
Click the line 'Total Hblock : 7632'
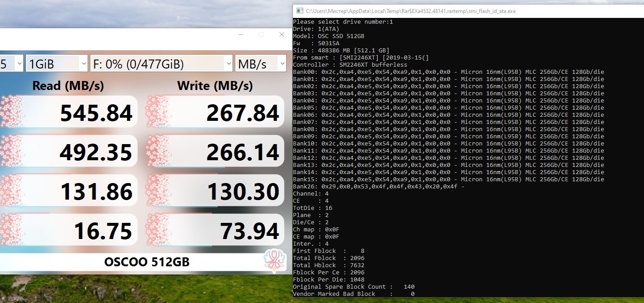[x=329, y=265]
